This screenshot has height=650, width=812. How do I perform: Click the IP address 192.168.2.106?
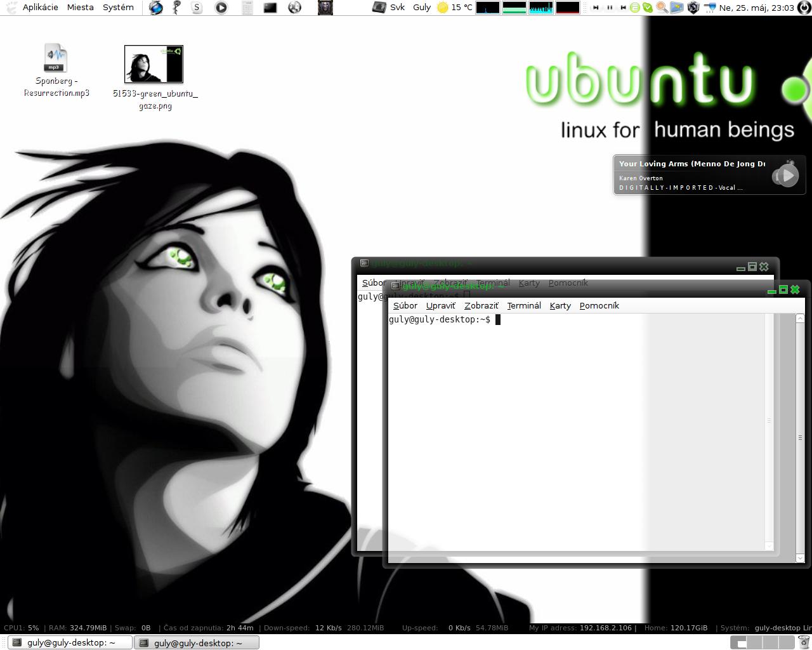click(x=606, y=628)
